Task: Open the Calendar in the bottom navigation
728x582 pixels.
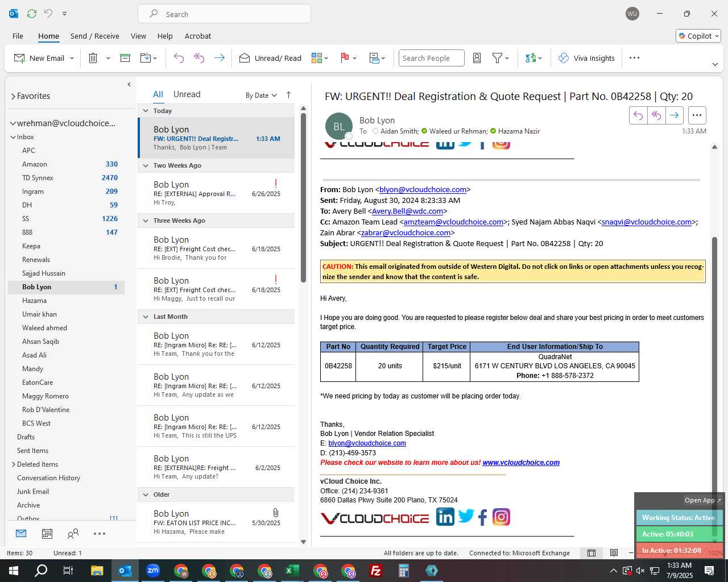Action: tap(47, 534)
